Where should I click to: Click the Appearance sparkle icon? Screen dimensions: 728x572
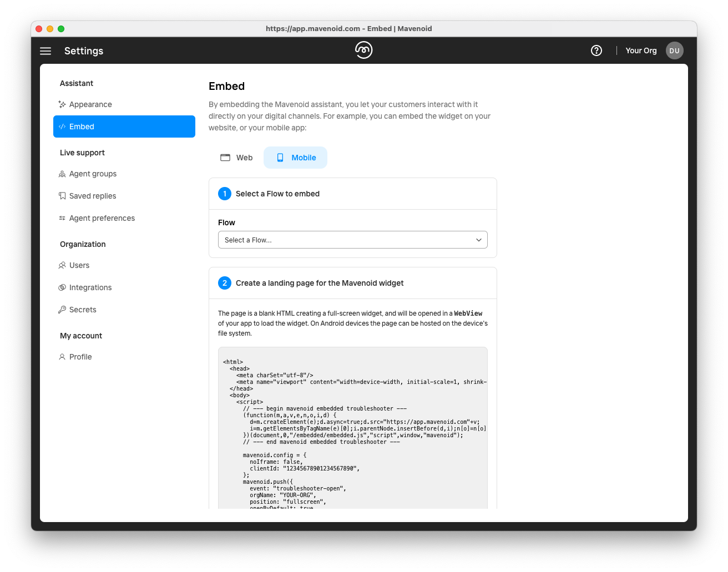(62, 104)
